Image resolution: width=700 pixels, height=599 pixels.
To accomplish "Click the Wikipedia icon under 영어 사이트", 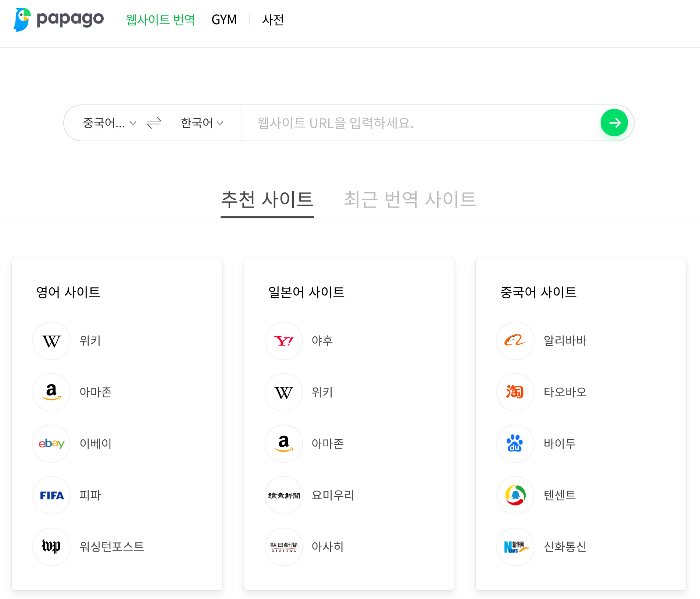I will 51,341.
